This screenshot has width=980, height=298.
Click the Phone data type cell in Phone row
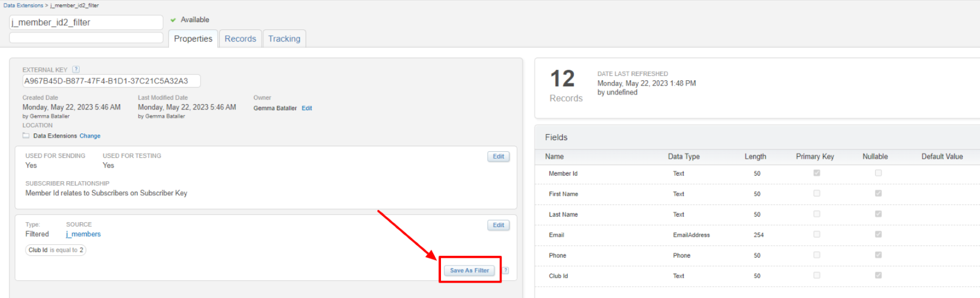coord(682,256)
